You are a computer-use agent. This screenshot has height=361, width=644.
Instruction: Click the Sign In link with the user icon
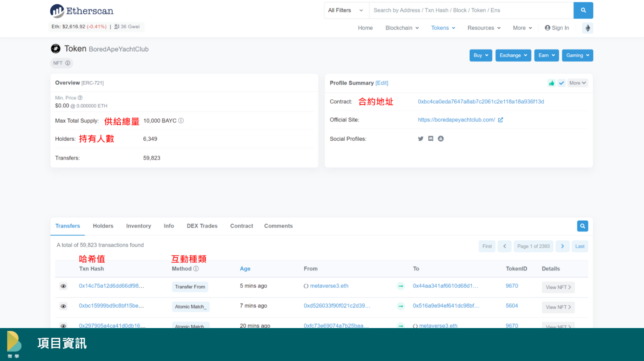pos(557,28)
